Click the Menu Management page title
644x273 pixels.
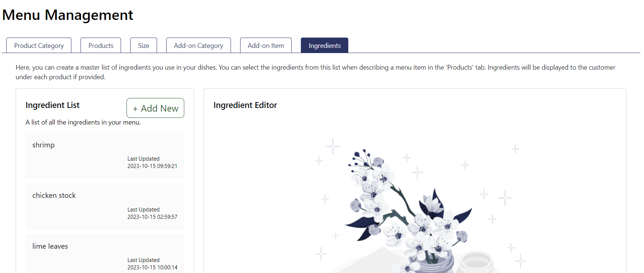[68, 15]
